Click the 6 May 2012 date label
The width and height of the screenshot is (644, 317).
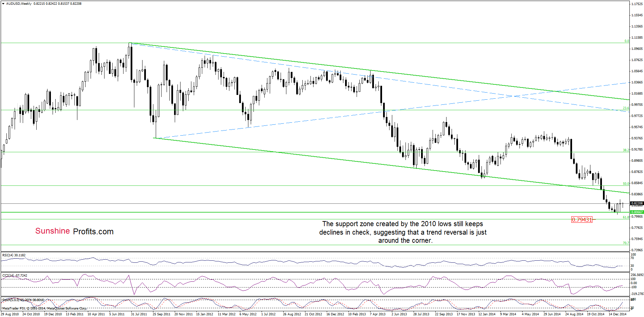248,314
